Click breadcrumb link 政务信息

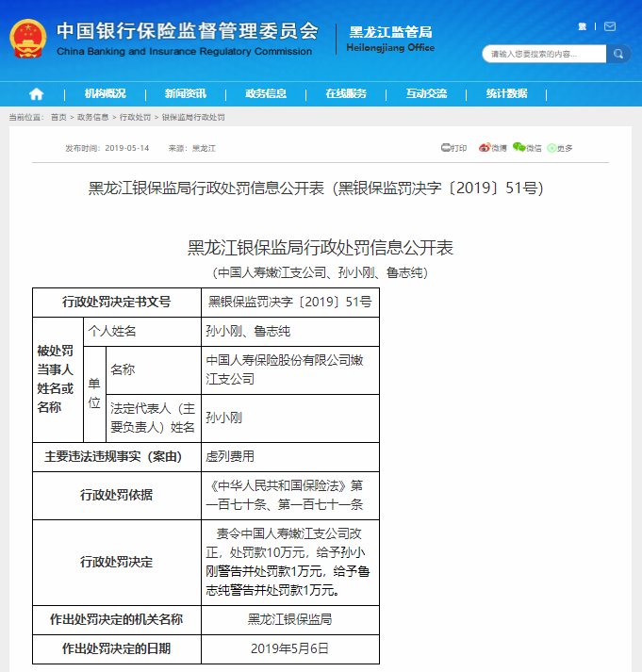point(92,118)
